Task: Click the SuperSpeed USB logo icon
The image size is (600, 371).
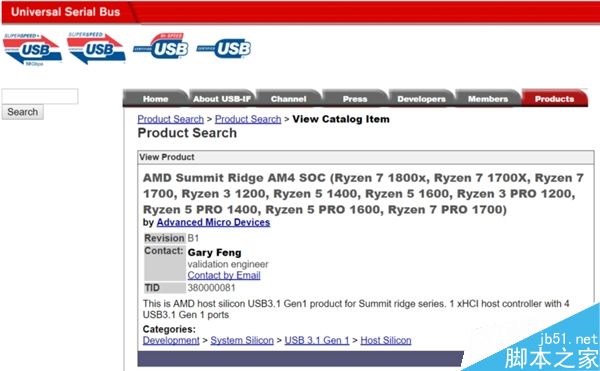Action: pyautogui.click(x=96, y=48)
